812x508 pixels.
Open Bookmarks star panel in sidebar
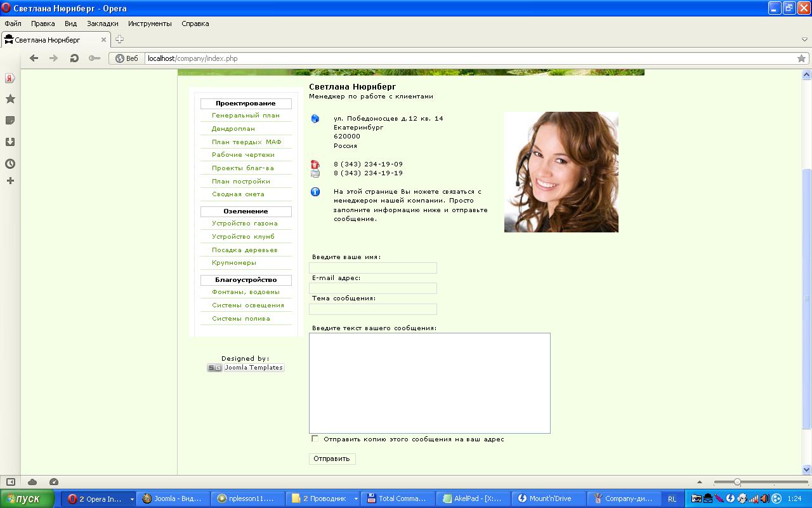[10, 99]
